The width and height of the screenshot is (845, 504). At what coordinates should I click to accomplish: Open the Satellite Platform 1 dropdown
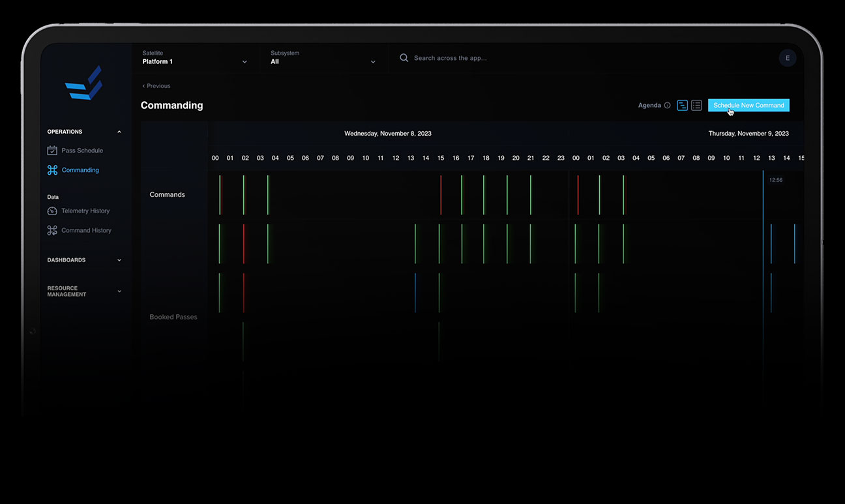pos(195,57)
